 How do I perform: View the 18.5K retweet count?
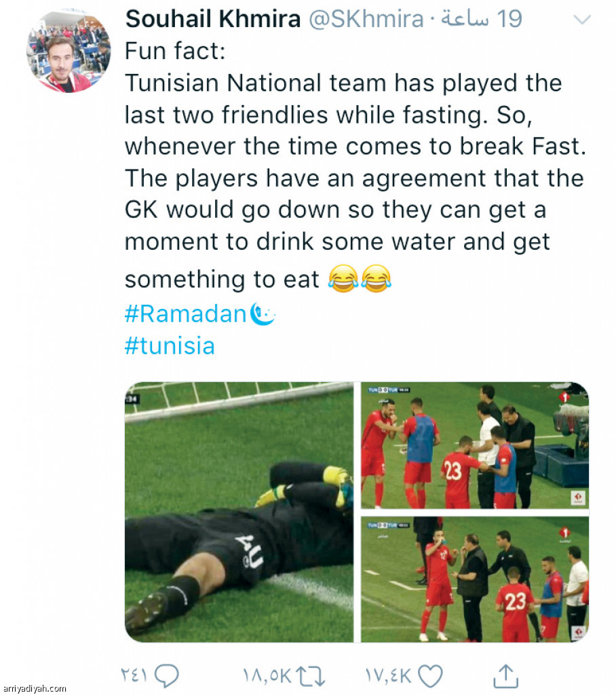click(x=267, y=677)
